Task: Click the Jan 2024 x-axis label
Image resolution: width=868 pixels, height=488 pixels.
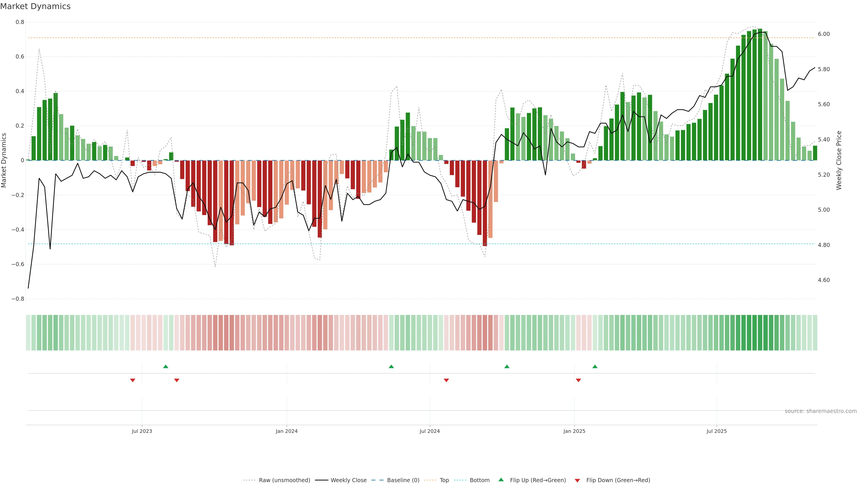Action: pyautogui.click(x=287, y=431)
